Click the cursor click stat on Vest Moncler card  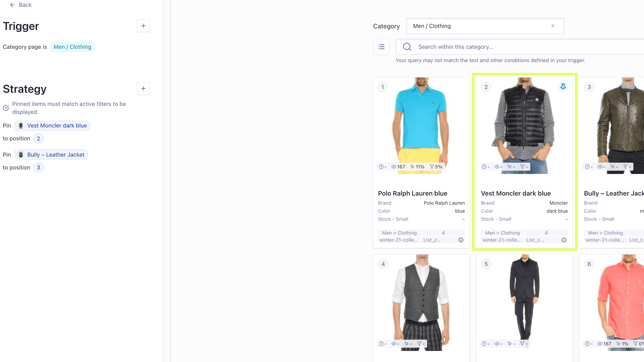pos(511,167)
